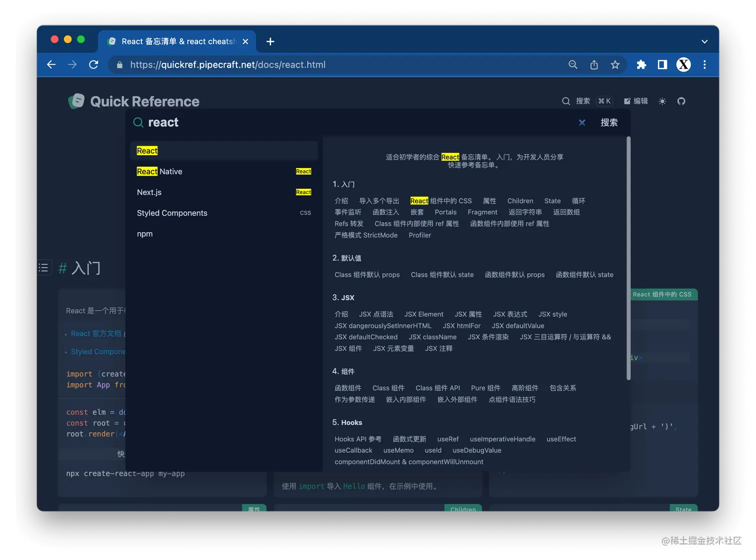Click the search magnifier in the site header

coord(566,101)
